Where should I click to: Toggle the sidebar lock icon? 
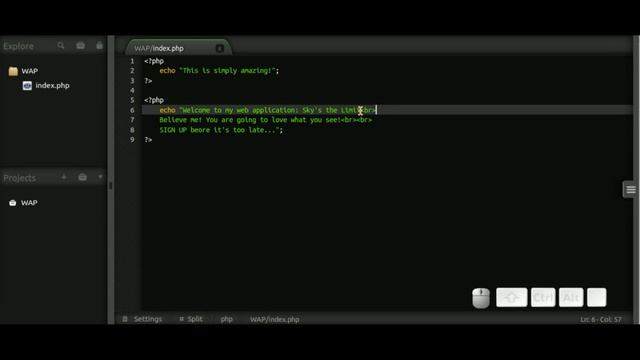coord(99,45)
